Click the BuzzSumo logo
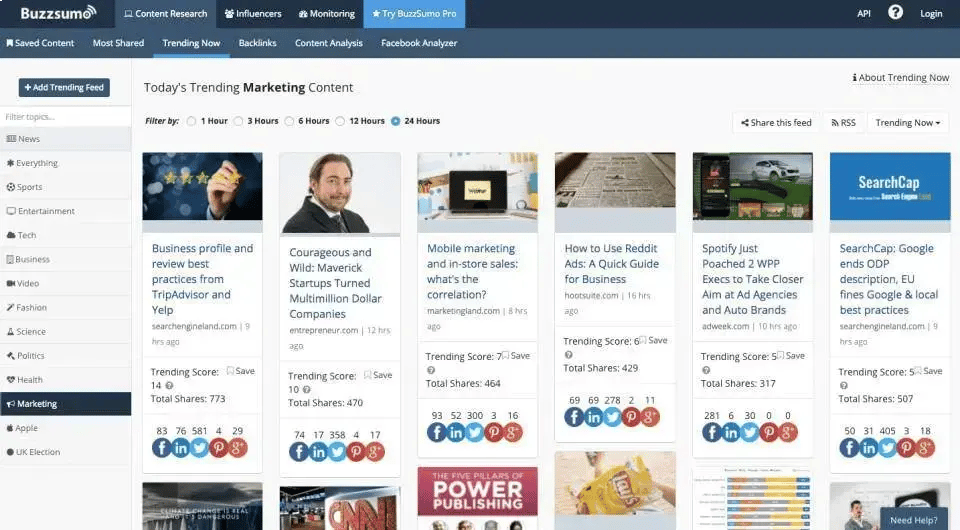The image size is (960, 530). [x=58, y=13]
